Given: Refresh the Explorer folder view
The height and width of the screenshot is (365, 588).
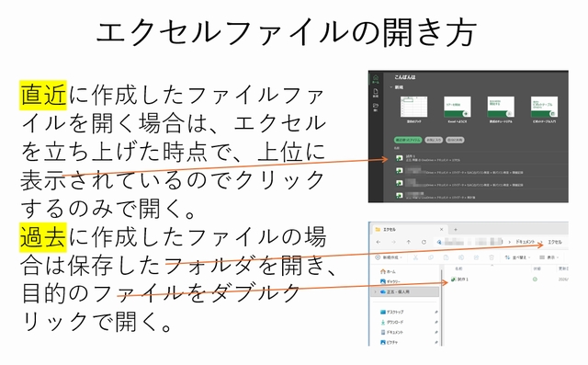Looking at the screenshot, I should (424, 242).
